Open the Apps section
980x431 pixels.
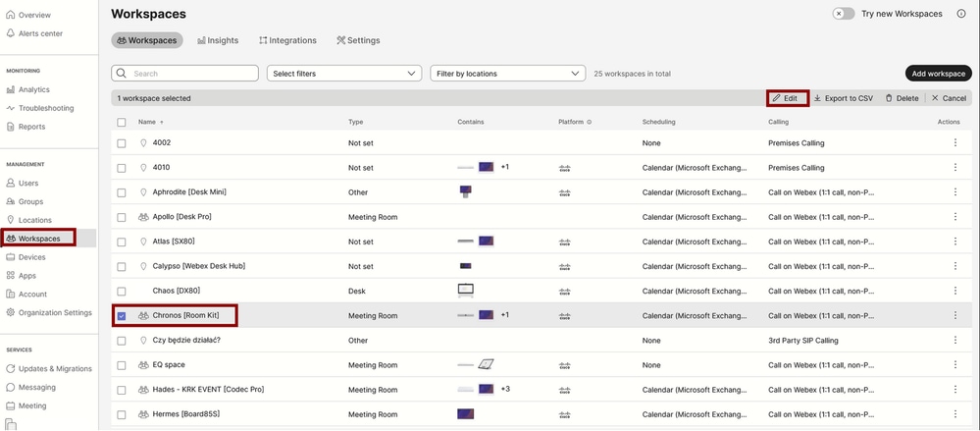click(x=22, y=275)
